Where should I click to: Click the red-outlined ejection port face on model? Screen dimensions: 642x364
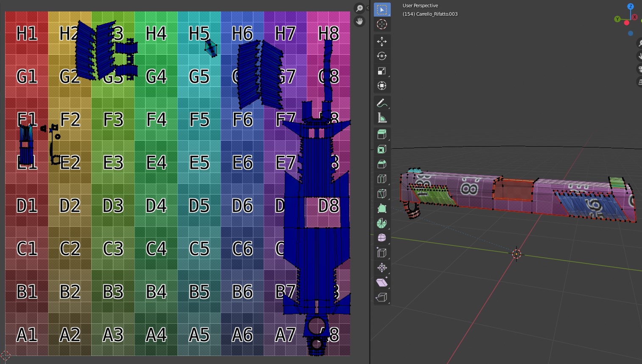tap(513, 189)
